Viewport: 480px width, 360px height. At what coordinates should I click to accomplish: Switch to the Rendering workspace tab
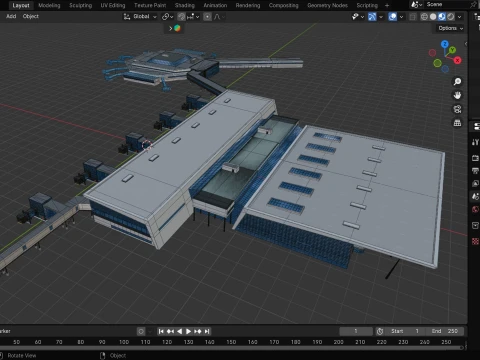248,5
